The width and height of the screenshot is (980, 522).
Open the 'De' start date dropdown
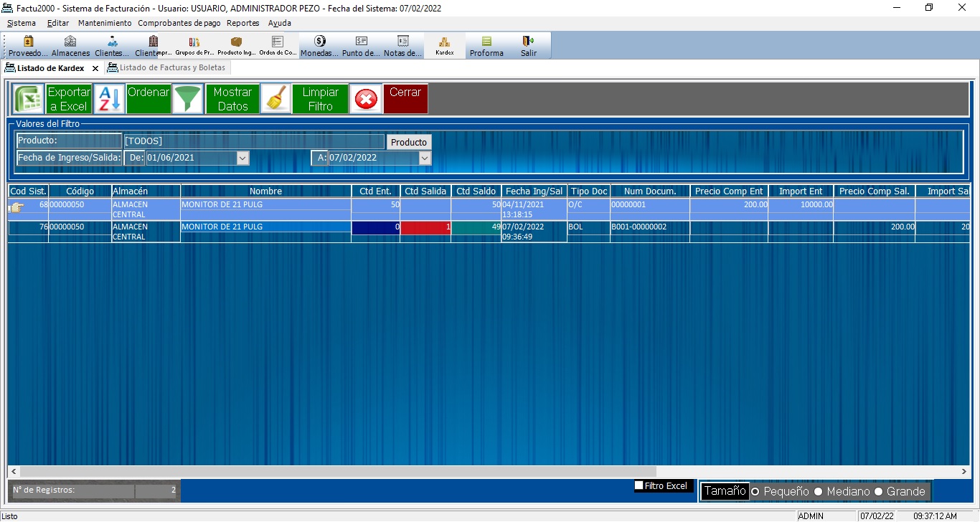tap(242, 158)
